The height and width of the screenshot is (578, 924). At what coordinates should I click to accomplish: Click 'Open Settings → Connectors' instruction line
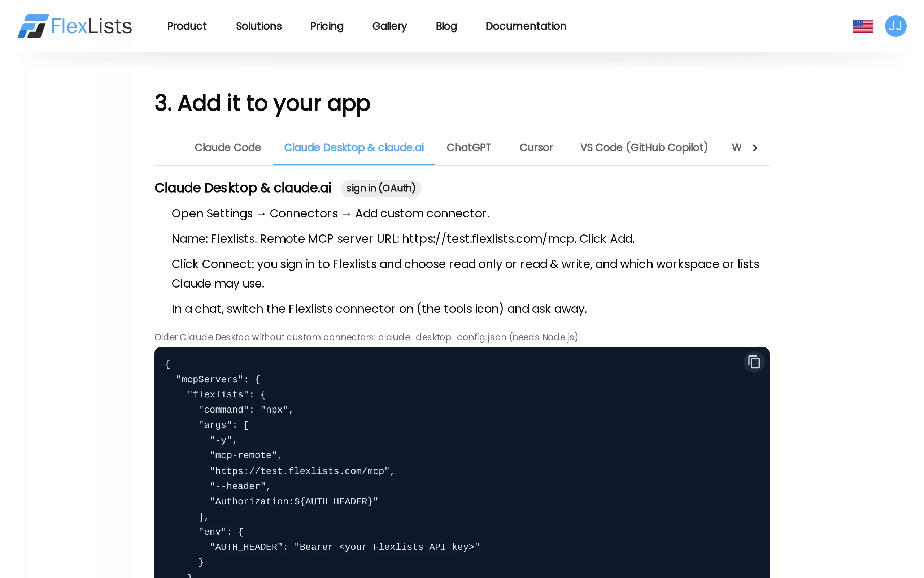click(x=330, y=213)
